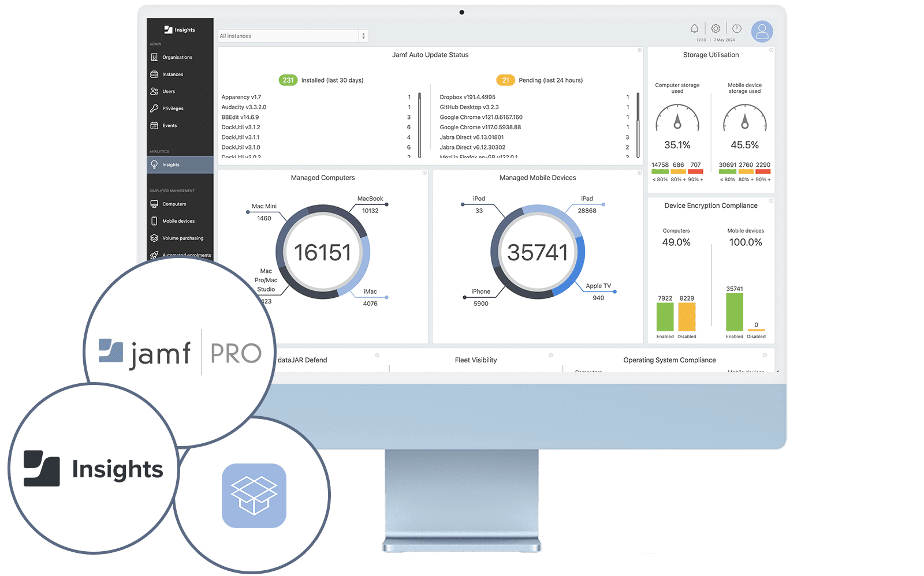Click the 49.0% computers encryption value
This screenshot has height=576, width=924.
(x=676, y=242)
